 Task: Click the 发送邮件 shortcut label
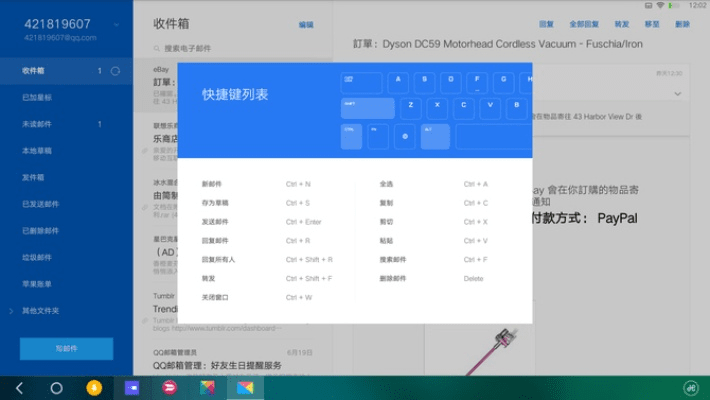(x=215, y=222)
